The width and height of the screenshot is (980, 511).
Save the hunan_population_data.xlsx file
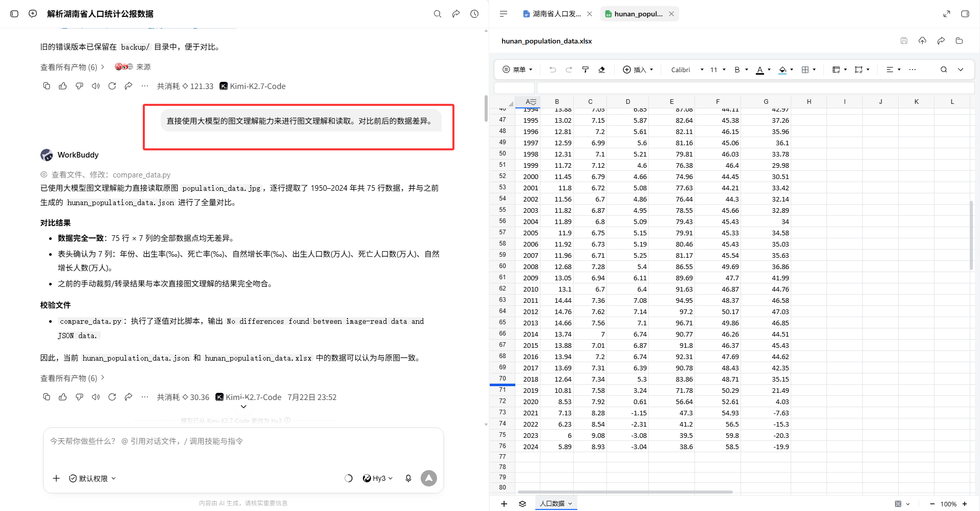coord(904,41)
